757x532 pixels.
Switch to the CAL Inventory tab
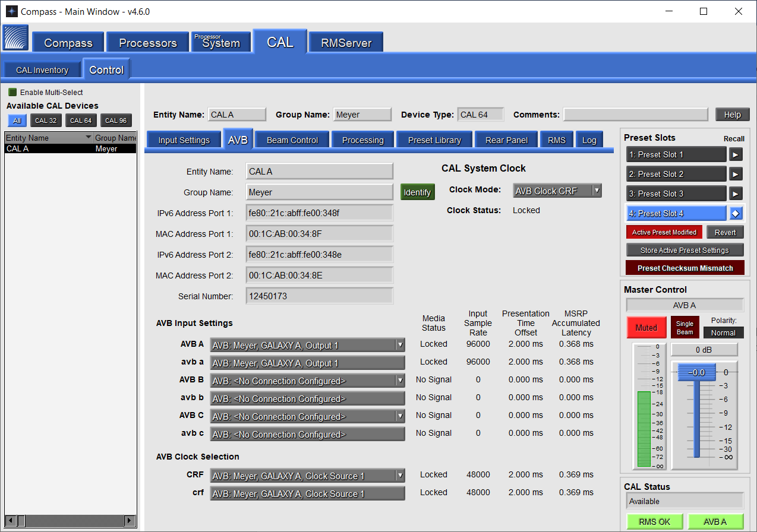coord(42,70)
